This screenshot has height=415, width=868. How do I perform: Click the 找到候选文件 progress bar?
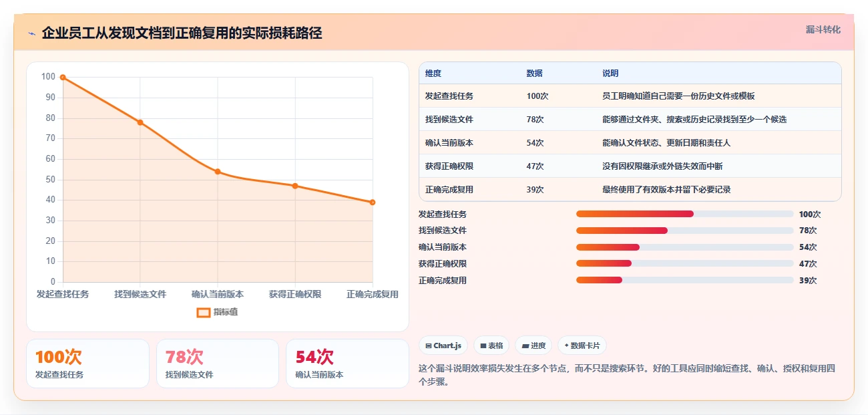pyautogui.click(x=685, y=231)
